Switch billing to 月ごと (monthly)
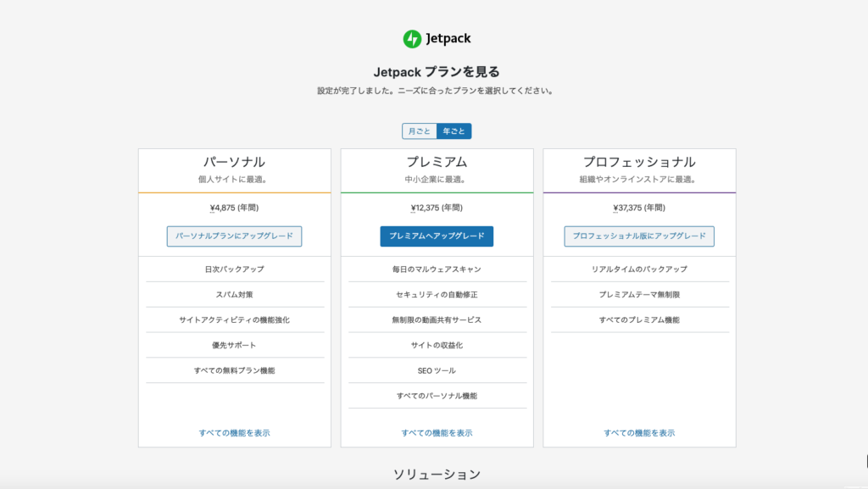The image size is (868, 489). click(419, 131)
